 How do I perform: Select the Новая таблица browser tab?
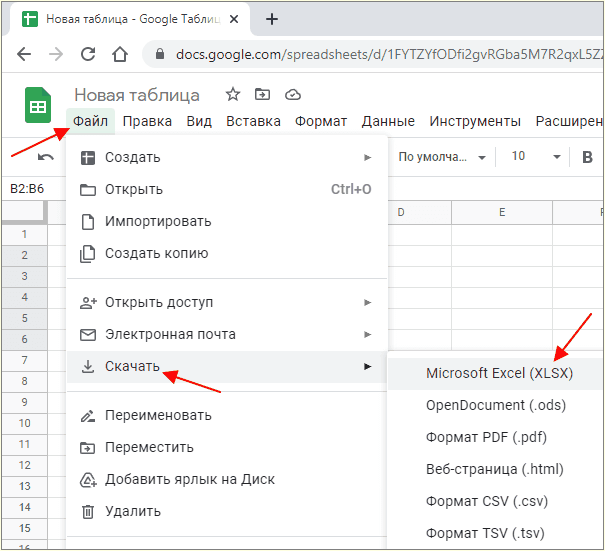(x=129, y=19)
